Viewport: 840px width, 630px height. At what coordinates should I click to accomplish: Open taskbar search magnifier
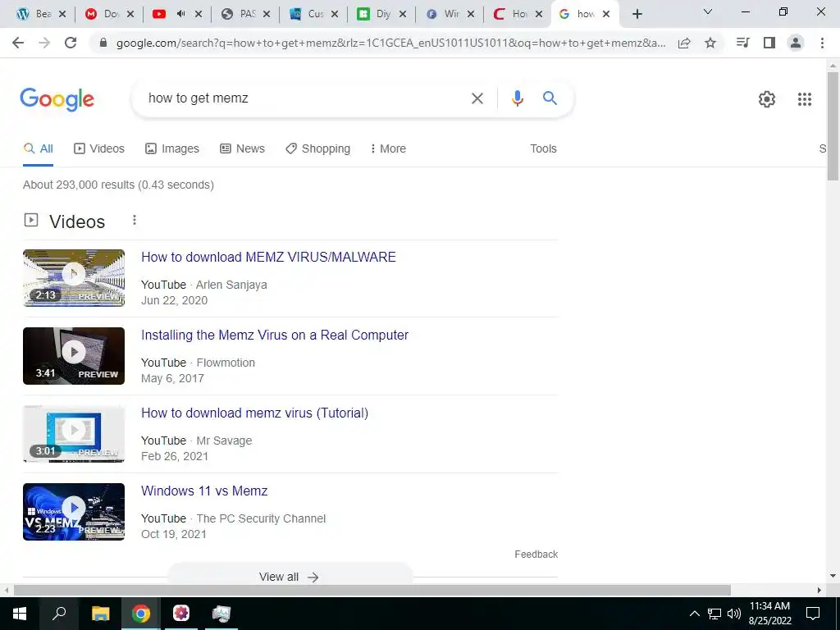coord(59,614)
